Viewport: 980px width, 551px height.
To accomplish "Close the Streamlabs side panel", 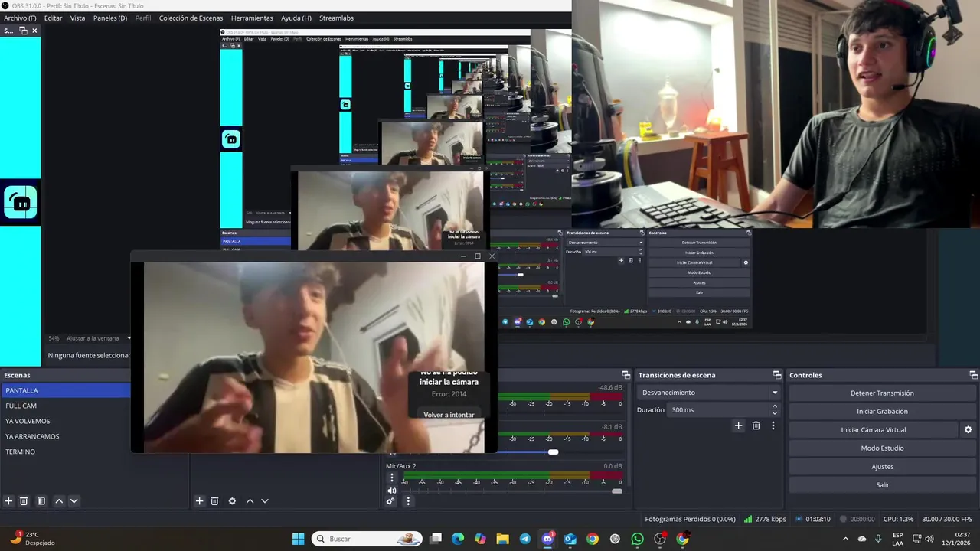I will [x=34, y=31].
